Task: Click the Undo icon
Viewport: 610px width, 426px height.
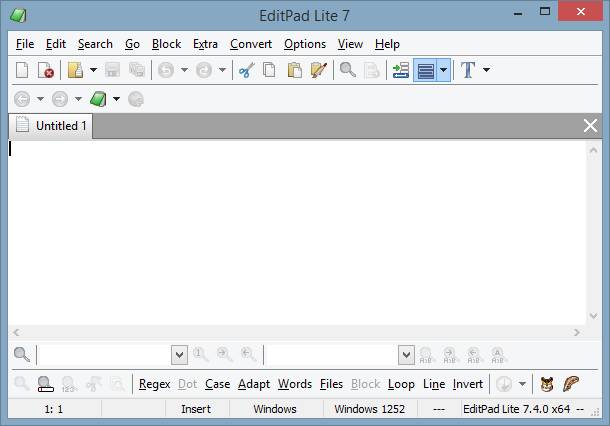Action: tap(166, 70)
